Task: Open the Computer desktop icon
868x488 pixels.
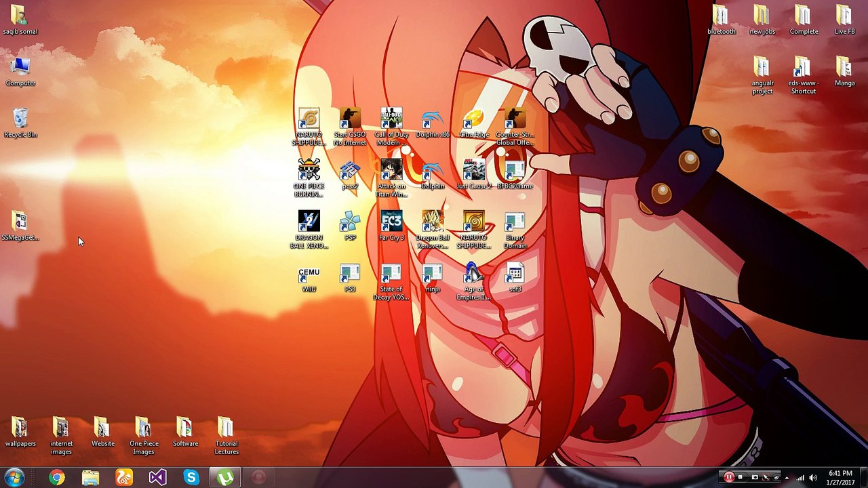Action: point(20,72)
